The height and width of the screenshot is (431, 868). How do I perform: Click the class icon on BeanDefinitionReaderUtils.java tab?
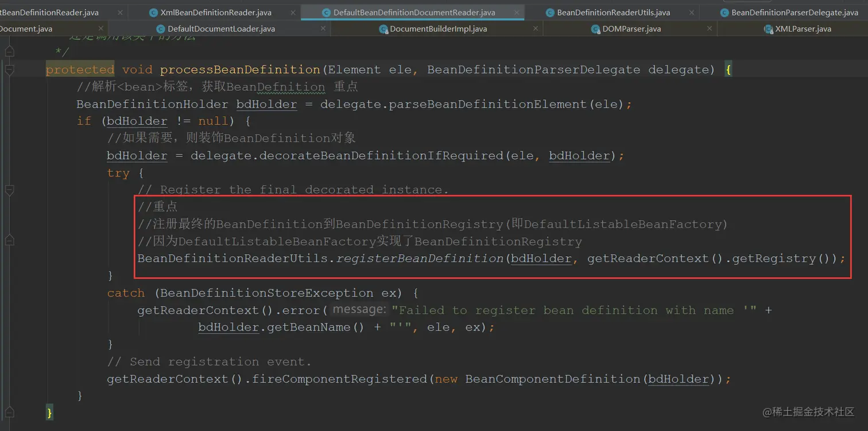point(550,13)
